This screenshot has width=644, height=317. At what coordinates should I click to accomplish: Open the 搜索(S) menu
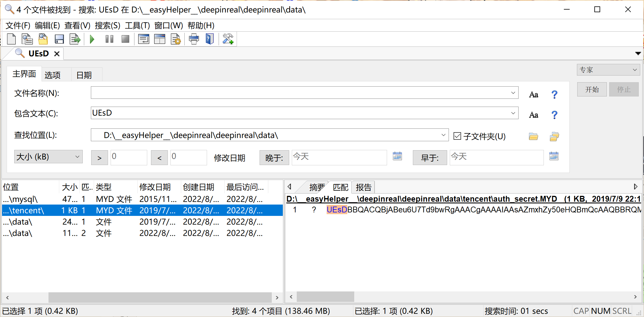point(107,26)
